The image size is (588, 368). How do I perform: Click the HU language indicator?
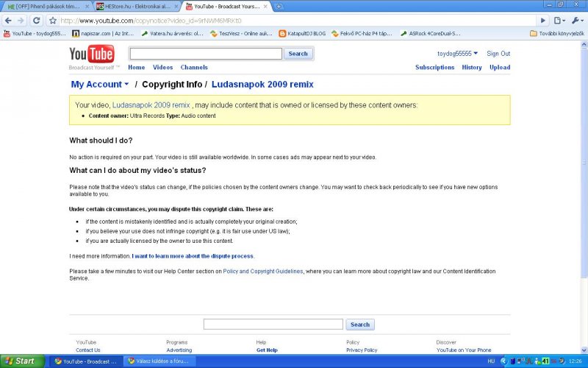(491, 361)
